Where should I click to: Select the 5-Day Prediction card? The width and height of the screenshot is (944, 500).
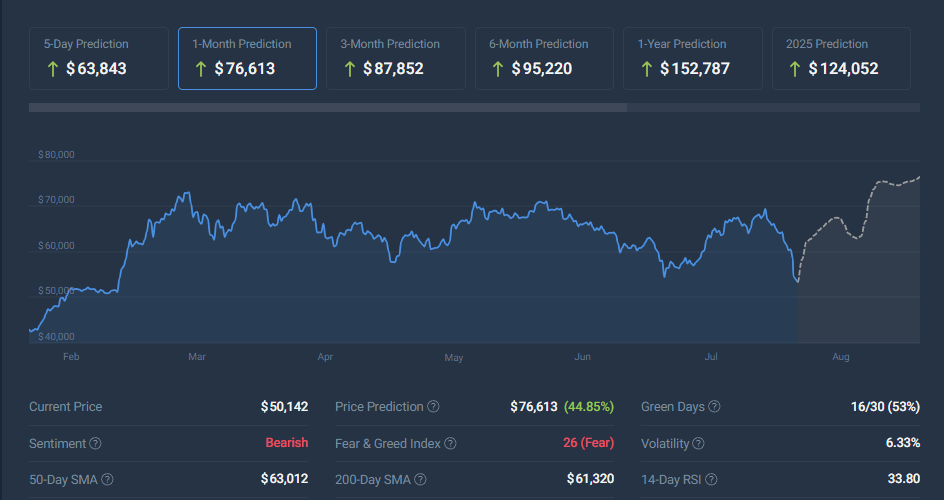[x=99, y=58]
